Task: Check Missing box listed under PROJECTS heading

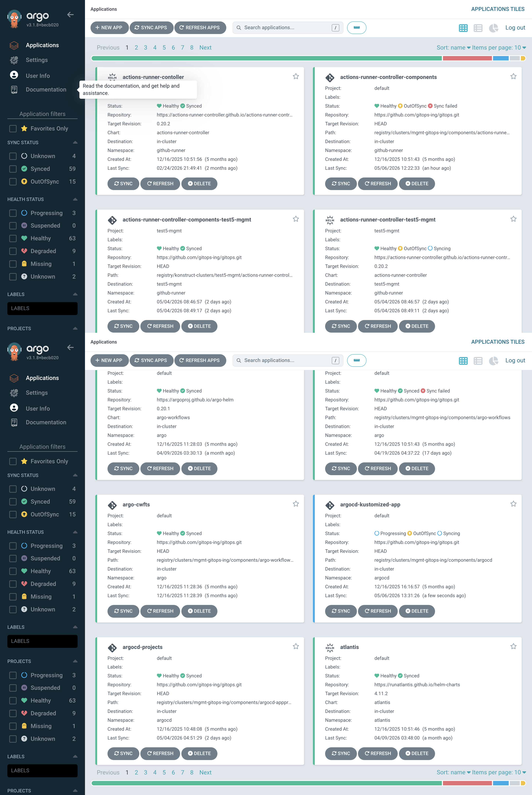Action: [x=13, y=726]
